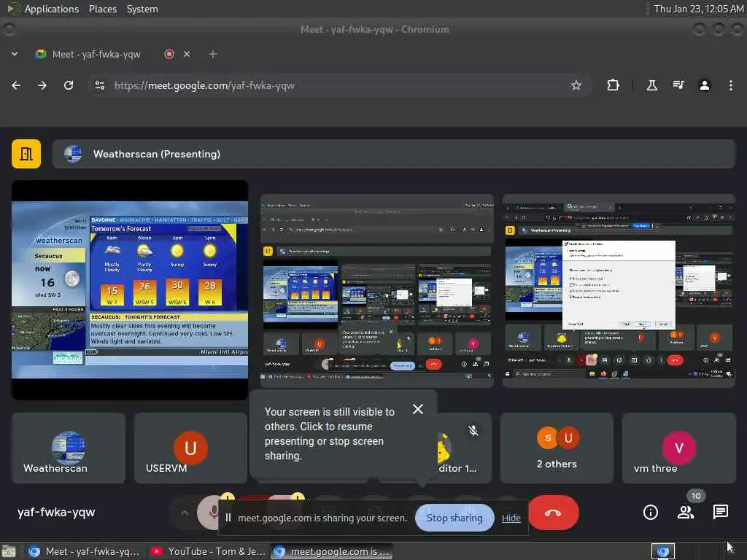Open site information icon in address bar

click(100, 85)
